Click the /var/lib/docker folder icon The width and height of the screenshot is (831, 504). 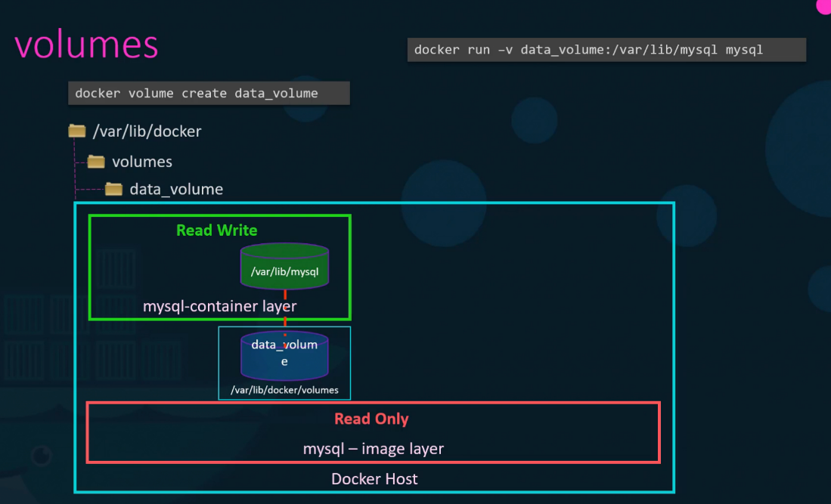76,131
